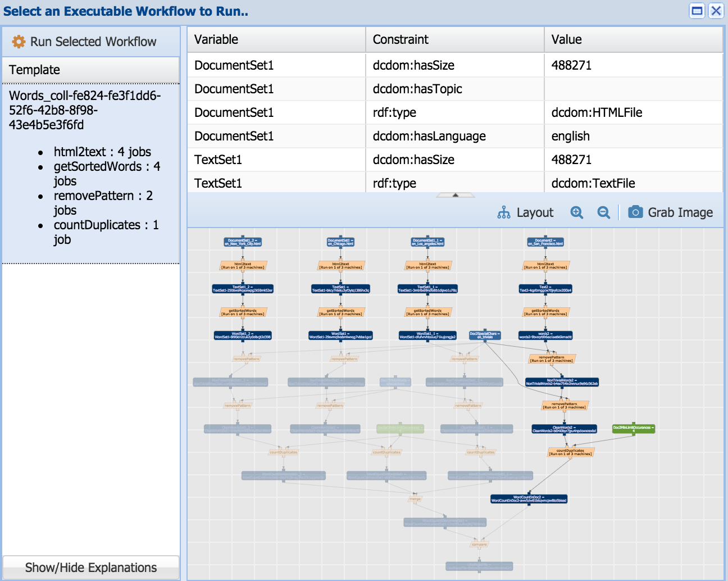Select the Words_coll-fe824 template entry
The width and height of the screenshot is (728, 581).
coord(84,110)
